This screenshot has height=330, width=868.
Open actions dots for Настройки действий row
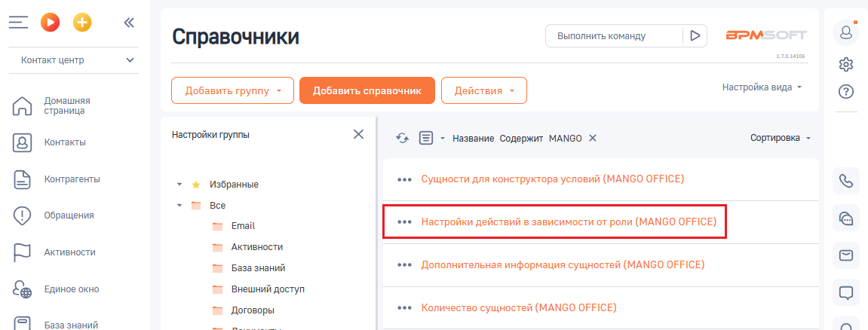(405, 222)
